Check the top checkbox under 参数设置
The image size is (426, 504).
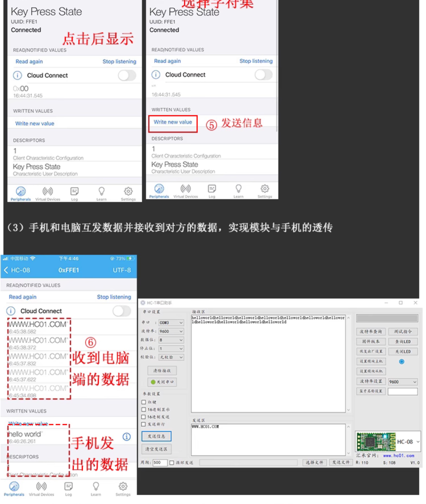[144, 402]
